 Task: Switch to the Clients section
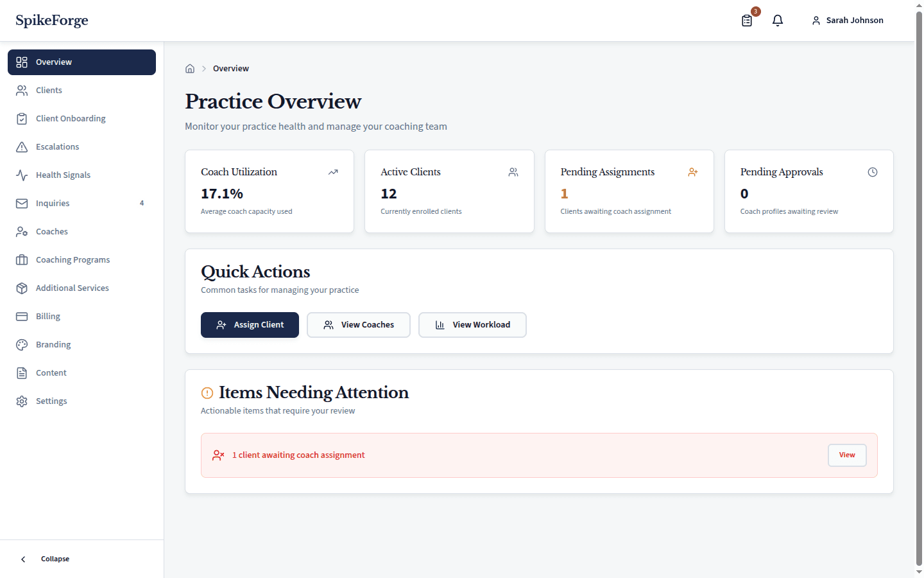50,90
